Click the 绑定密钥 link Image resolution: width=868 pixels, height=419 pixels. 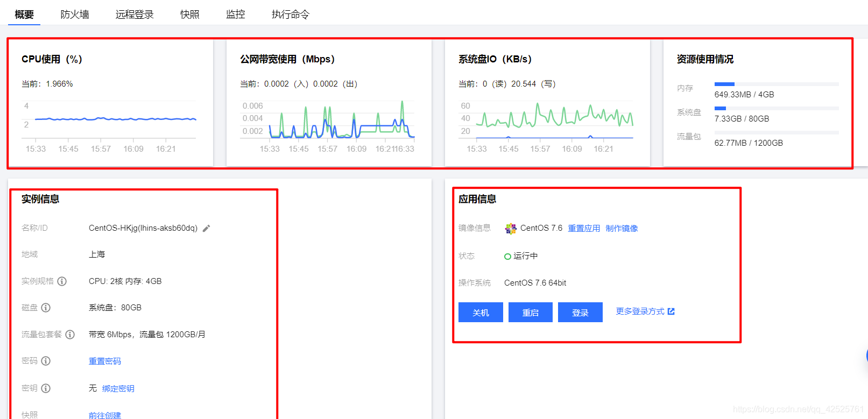click(118, 388)
